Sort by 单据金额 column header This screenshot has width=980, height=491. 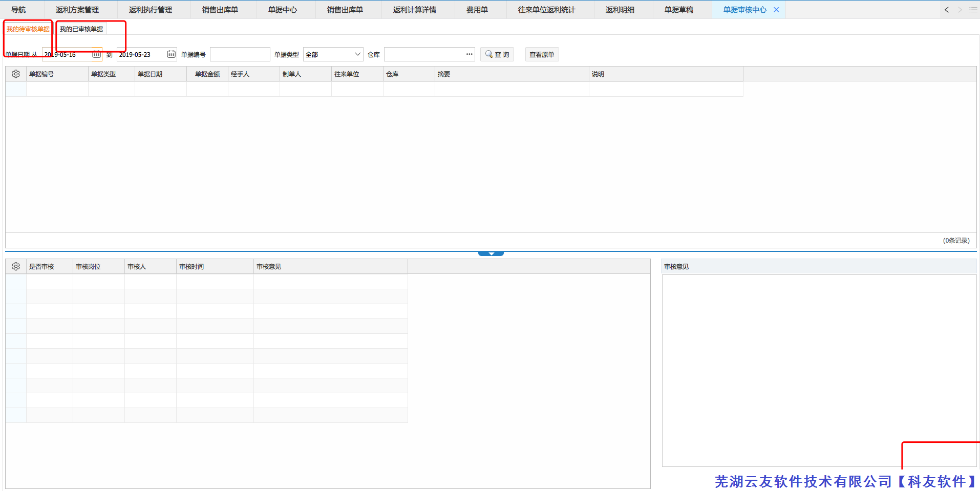pos(207,74)
